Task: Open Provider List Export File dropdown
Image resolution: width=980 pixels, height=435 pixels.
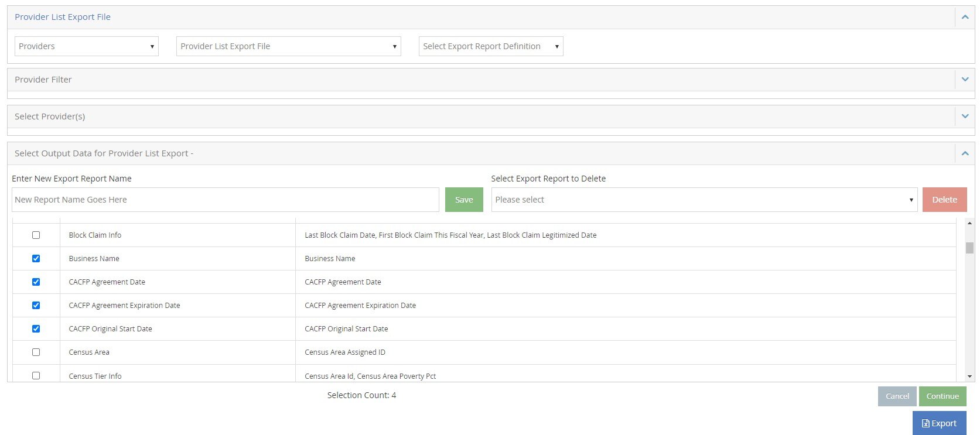Action: 288,46
